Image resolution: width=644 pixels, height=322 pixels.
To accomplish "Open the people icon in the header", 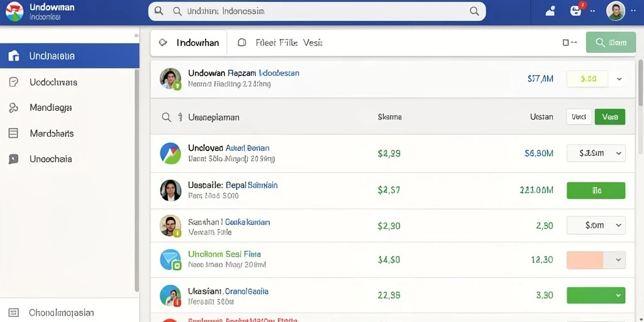I will 550,11.
